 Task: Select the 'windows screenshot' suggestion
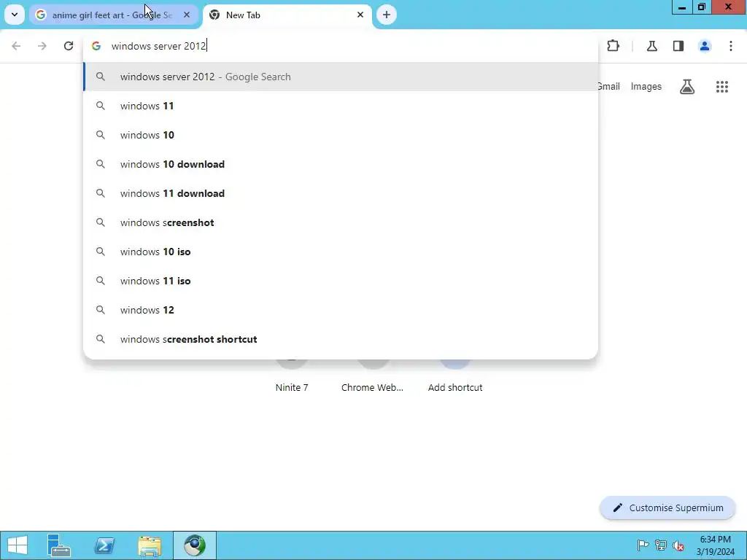point(341,222)
